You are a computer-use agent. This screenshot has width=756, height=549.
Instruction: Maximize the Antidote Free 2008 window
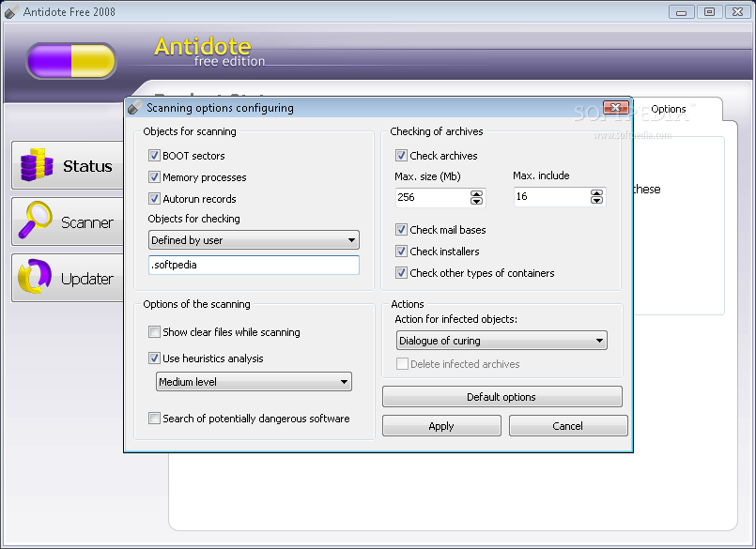coord(709,12)
